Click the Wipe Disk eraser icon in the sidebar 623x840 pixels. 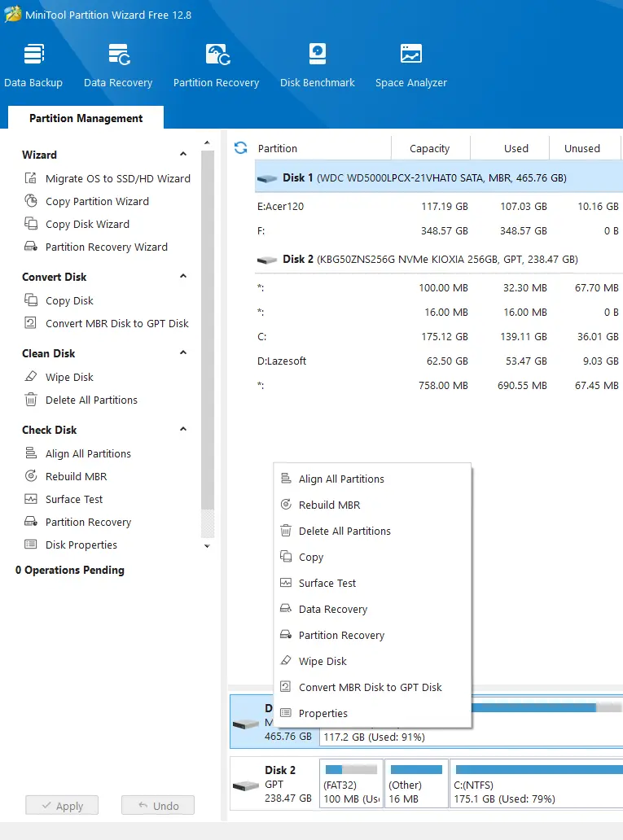coord(31,377)
